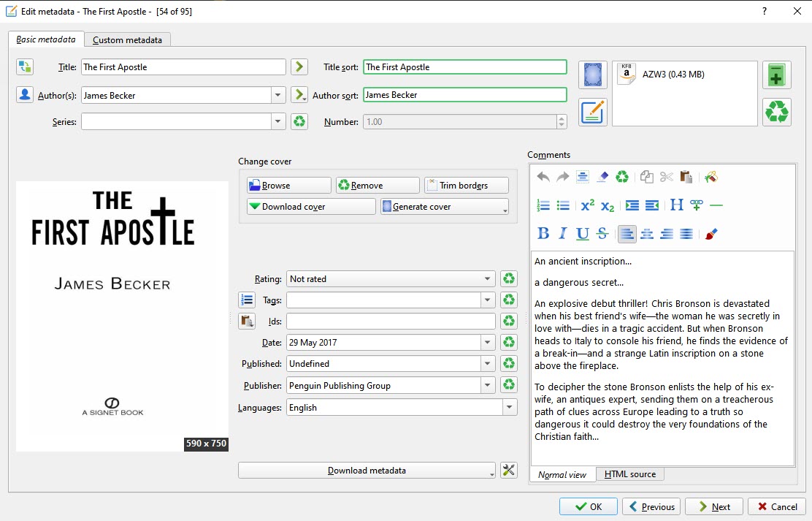Open the heading style H button
The height and width of the screenshot is (521, 812).
tap(676, 205)
